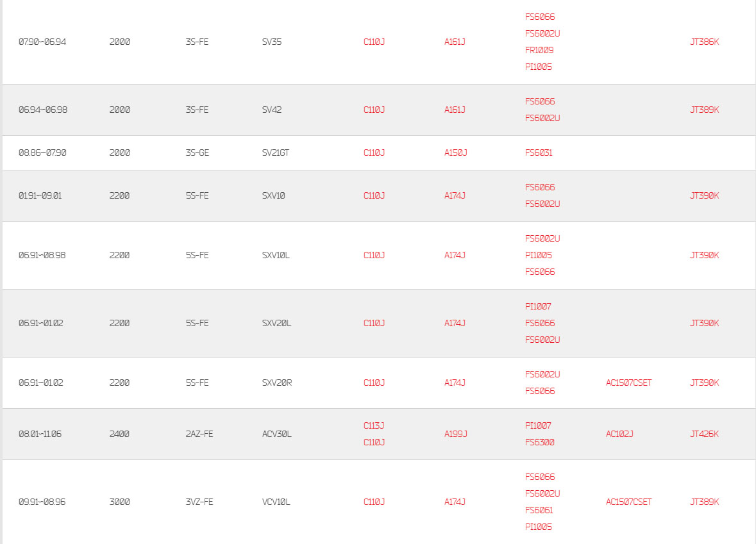Open AC1507CSET in the VCV10L row
This screenshot has height=544, width=756.
628,502
